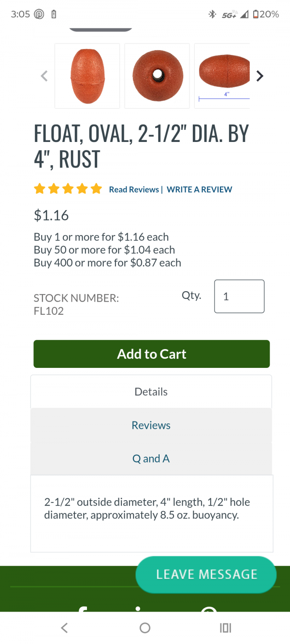290x644 pixels.
Task: Select the float hole-view thumbnail
Action: [157, 76]
